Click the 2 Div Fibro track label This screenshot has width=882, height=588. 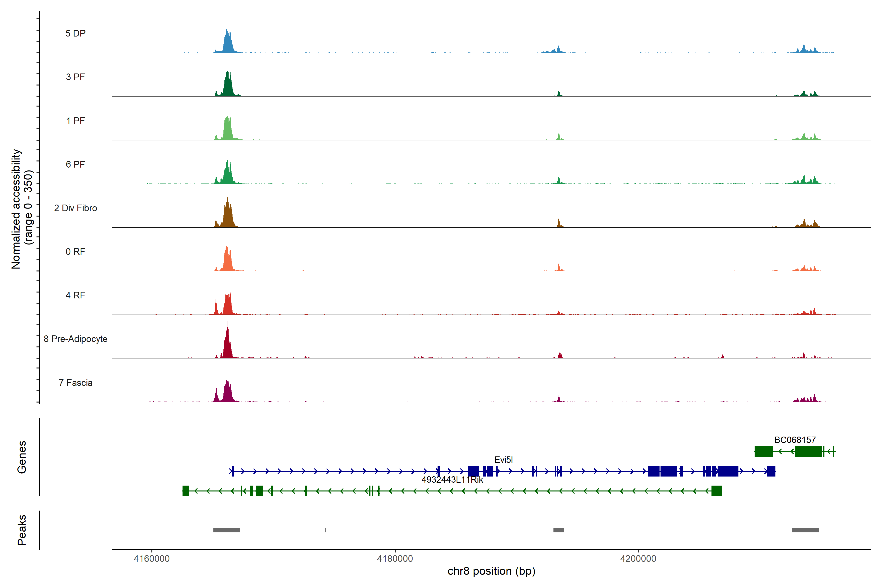(75, 208)
